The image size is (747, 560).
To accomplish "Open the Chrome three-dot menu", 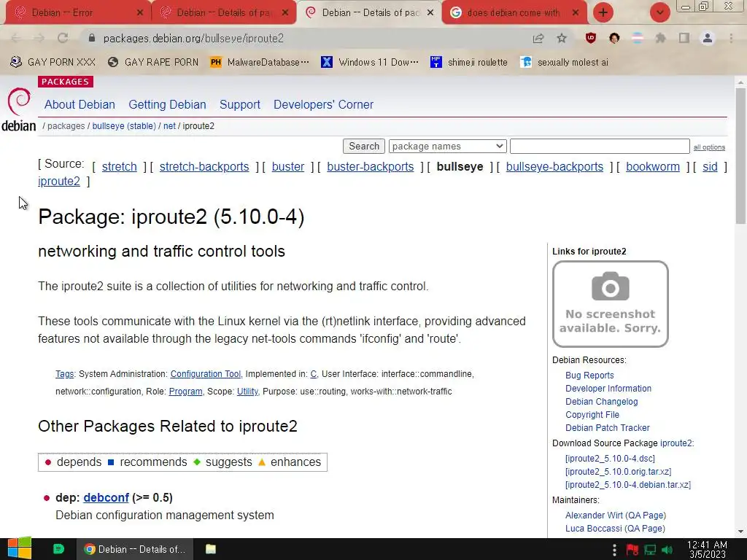I will 731,38.
